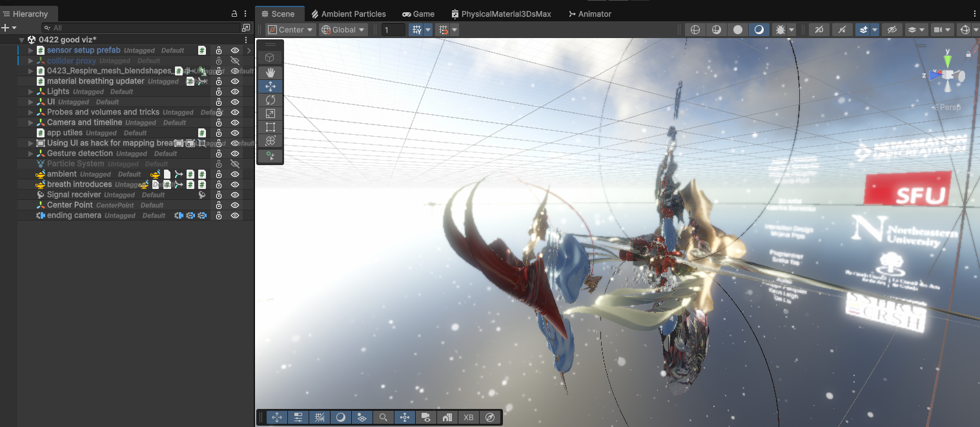980x427 pixels.
Task: Toggle scene audio mute
Action: pyautogui.click(x=841, y=30)
